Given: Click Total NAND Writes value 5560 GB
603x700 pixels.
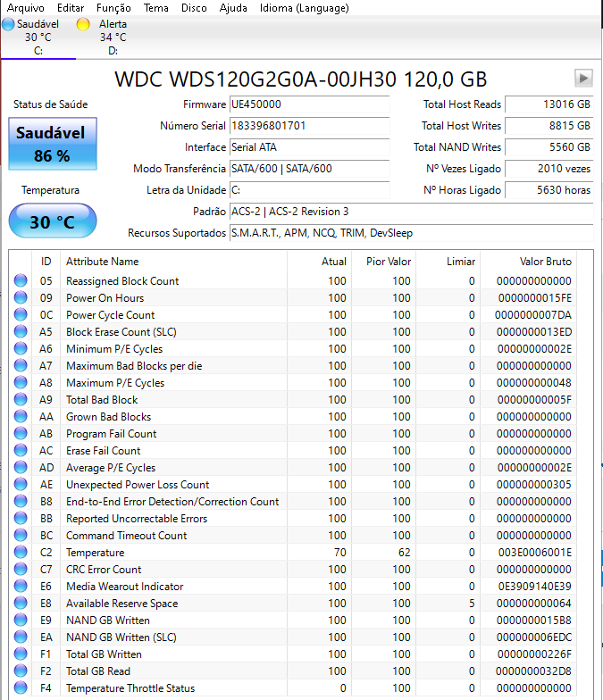Looking at the screenshot, I should pyautogui.click(x=549, y=147).
